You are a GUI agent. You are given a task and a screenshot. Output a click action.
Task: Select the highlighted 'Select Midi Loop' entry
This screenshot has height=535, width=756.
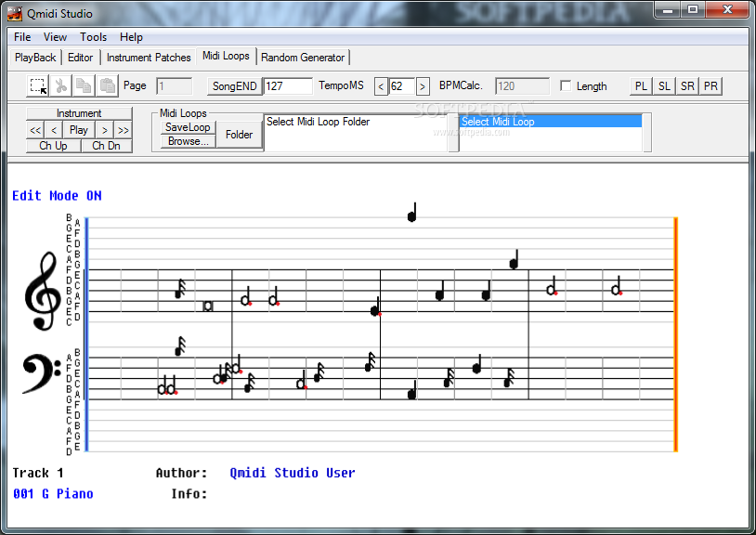(551, 122)
